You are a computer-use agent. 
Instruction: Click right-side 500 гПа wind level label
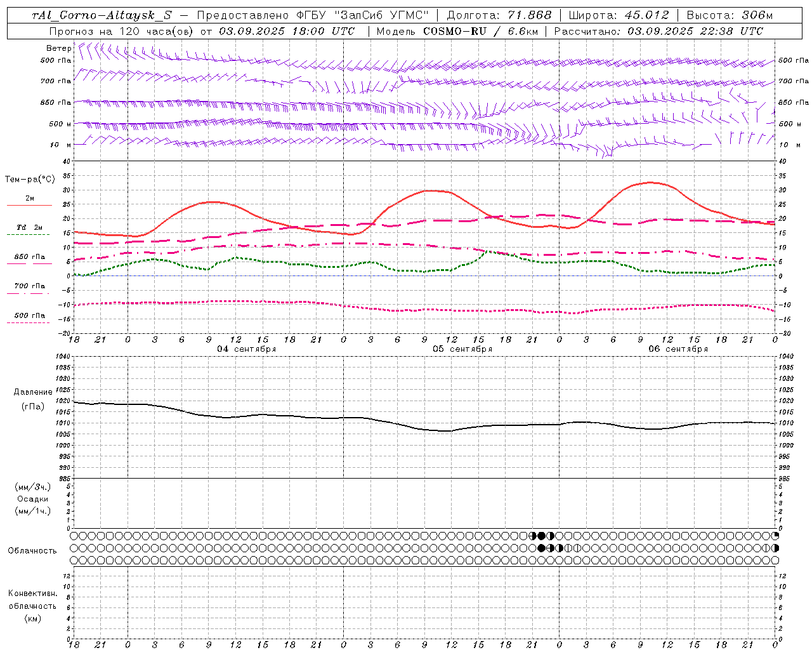click(794, 60)
